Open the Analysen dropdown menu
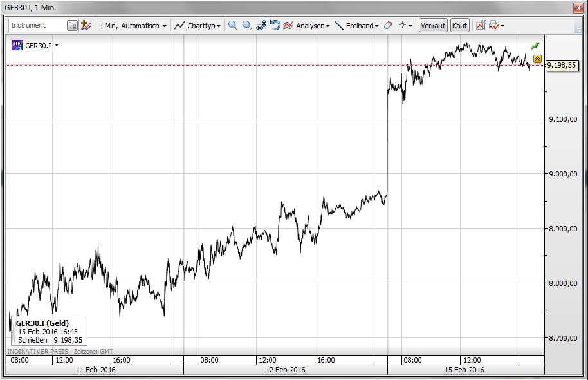The width and height of the screenshot is (588, 380). tap(306, 26)
